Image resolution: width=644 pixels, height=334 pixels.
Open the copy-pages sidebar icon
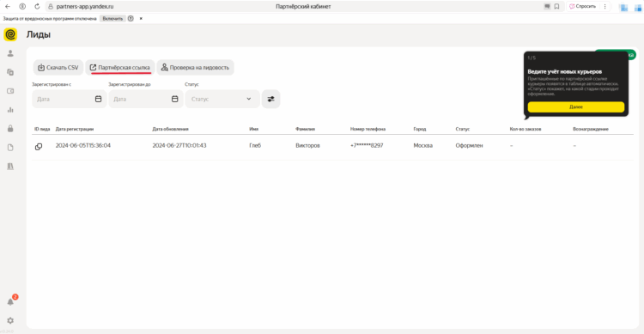[x=10, y=72]
